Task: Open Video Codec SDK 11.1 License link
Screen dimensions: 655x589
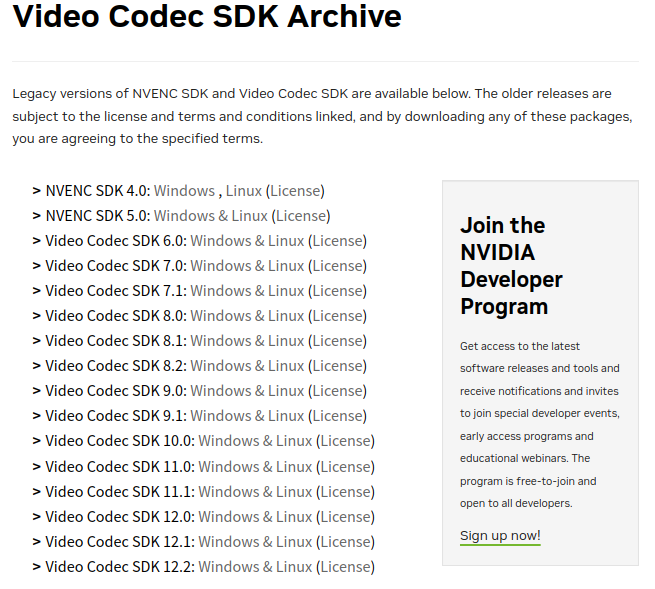Action: click(345, 493)
